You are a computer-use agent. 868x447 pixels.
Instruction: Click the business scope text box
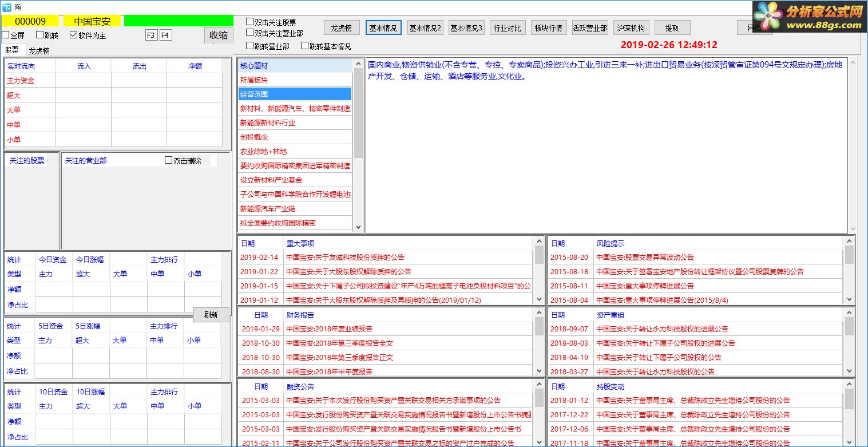[x=607, y=145]
